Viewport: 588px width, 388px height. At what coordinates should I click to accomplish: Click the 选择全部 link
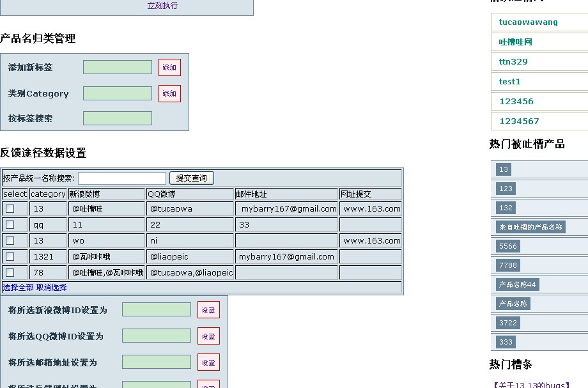point(18,288)
